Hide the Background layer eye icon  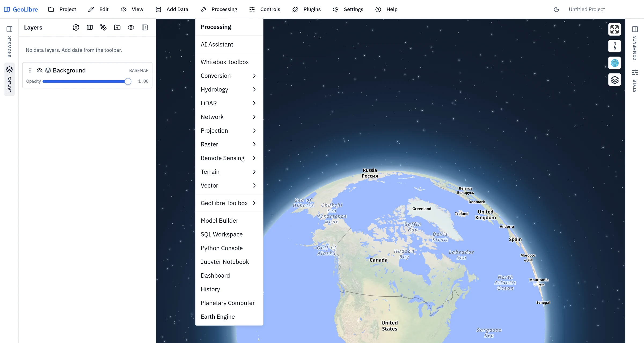pos(39,70)
